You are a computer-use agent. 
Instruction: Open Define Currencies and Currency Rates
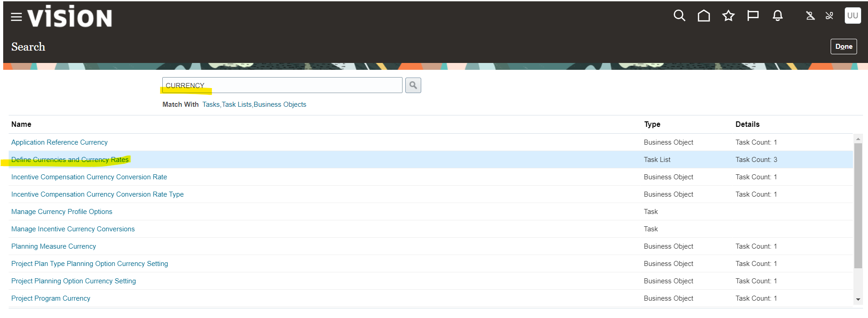pyautogui.click(x=70, y=160)
